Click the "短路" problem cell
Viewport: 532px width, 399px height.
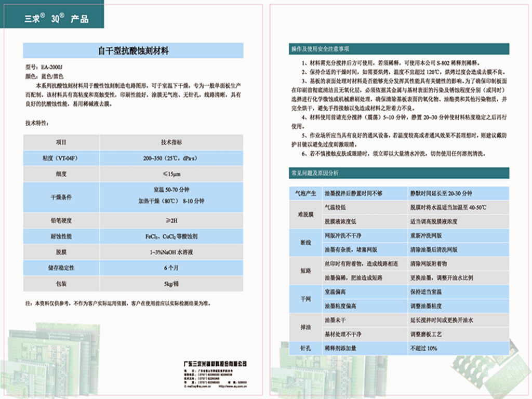point(305,271)
